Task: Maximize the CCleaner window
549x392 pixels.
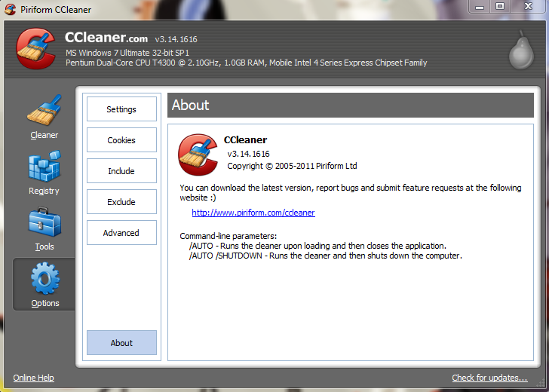Action: click(x=500, y=7)
